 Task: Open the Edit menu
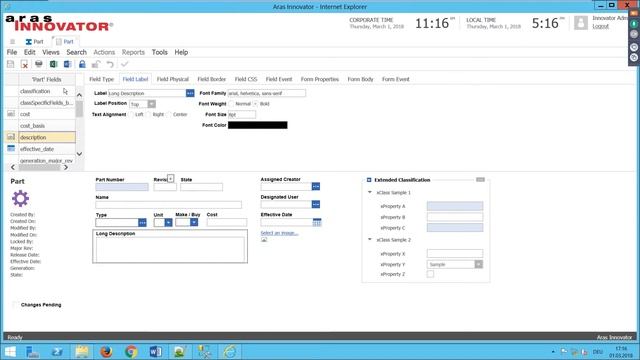29,52
